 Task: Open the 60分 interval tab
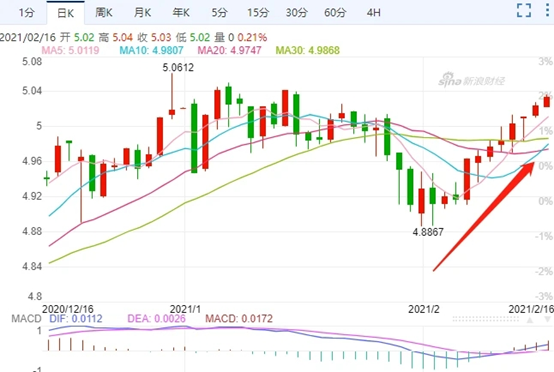[335, 13]
